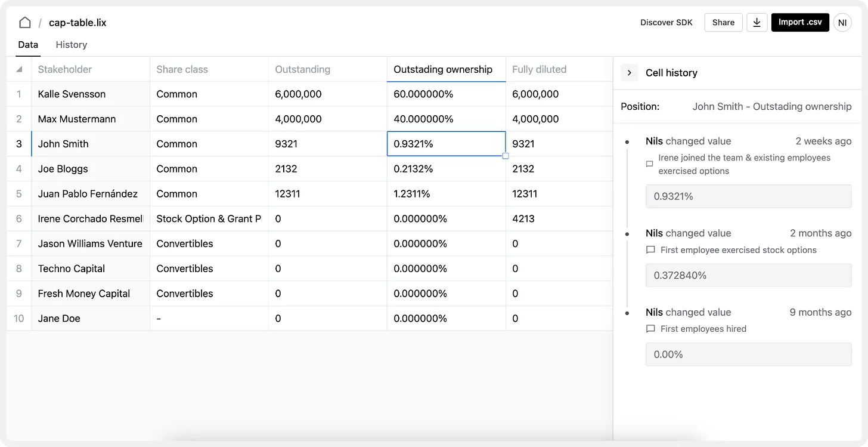868x447 pixels.
Task: Click the John Smith cell
Action: click(91, 144)
